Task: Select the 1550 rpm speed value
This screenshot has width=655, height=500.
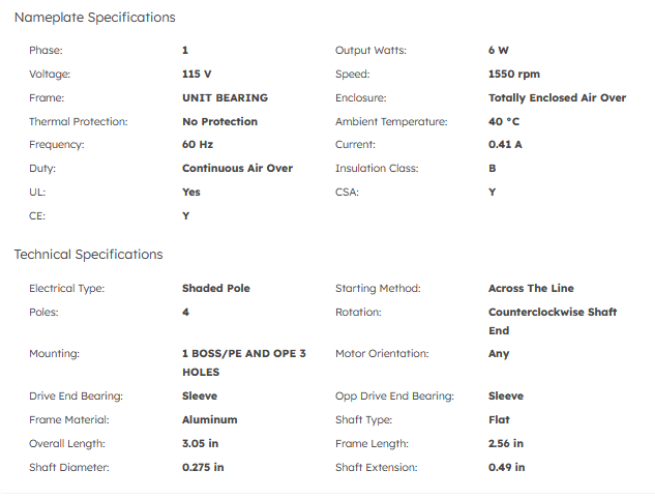Action: 514,74
